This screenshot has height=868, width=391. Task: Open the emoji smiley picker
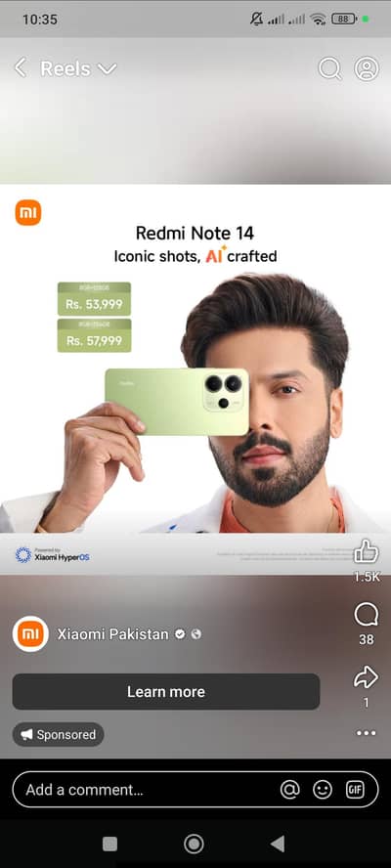(323, 790)
